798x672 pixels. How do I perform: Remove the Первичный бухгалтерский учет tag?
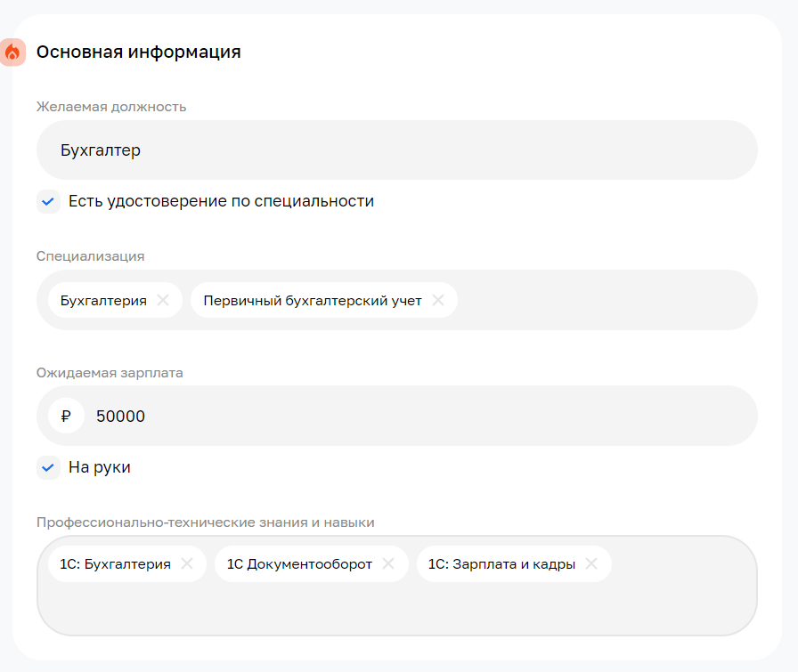tap(438, 300)
